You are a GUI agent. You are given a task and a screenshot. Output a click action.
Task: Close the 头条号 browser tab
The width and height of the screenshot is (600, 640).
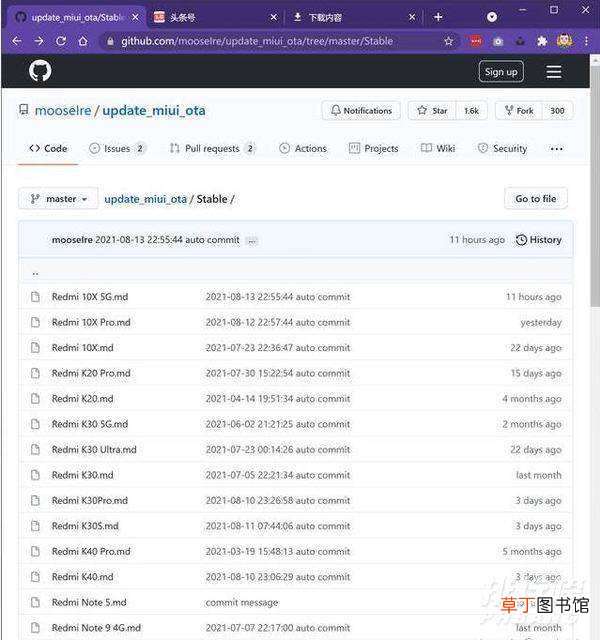click(x=273, y=17)
